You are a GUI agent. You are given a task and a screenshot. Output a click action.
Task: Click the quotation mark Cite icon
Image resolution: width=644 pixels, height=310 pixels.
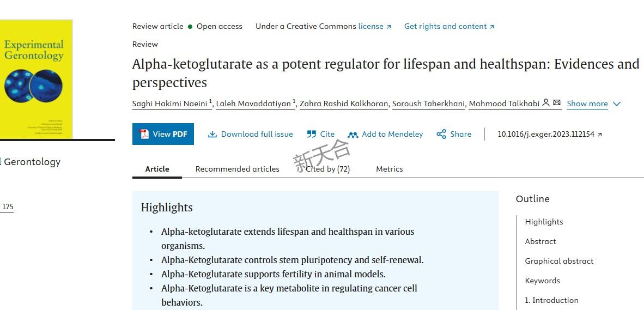pos(311,134)
